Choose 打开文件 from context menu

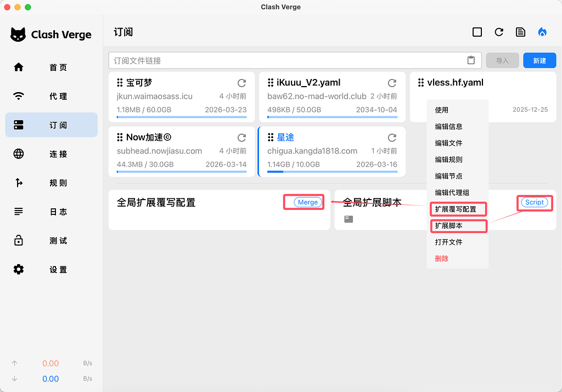(x=458, y=242)
